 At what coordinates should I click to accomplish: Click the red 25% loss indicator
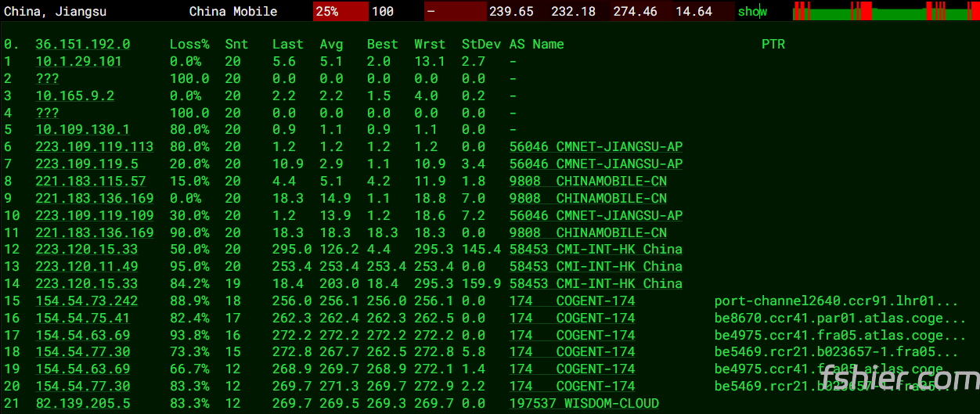(x=340, y=12)
